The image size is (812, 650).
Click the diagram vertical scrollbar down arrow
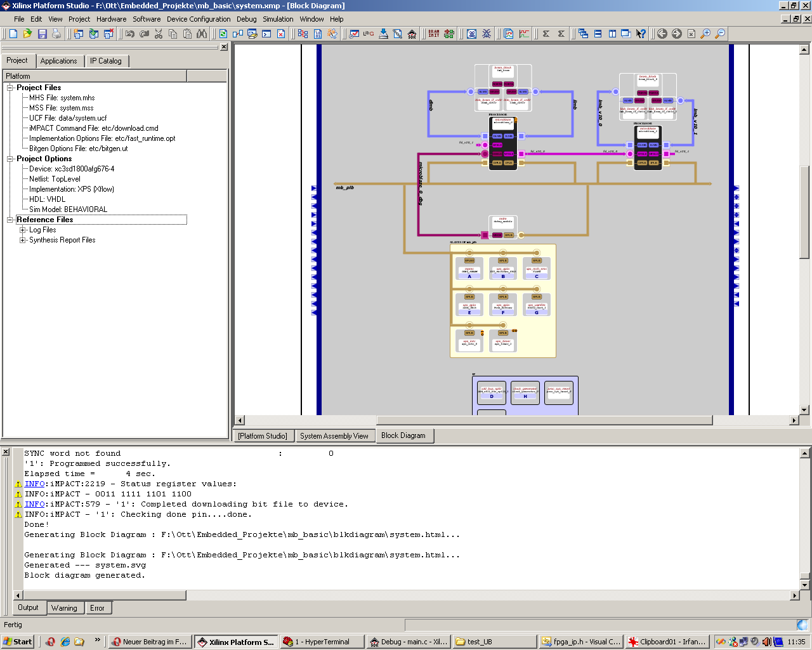coord(804,410)
